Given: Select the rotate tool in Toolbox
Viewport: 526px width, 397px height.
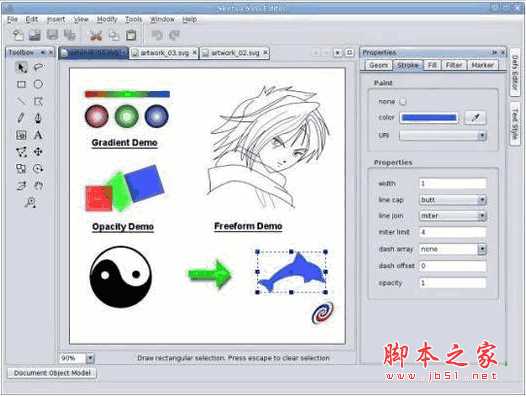Looking at the screenshot, I should pos(38,168).
